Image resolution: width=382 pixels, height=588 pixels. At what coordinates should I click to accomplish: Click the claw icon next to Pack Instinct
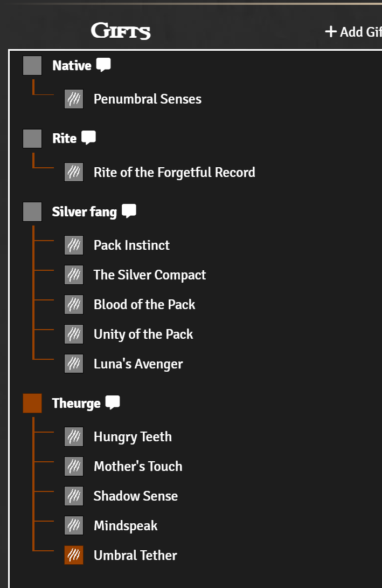pyautogui.click(x=74, y=245)
